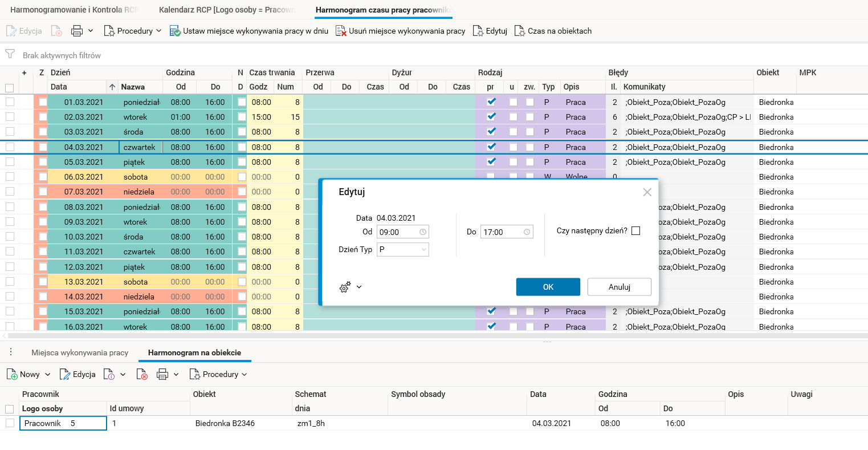
Task: Click the delete document icon in lower toolbar
Action: pyautogui.click(x=142, y=374)
